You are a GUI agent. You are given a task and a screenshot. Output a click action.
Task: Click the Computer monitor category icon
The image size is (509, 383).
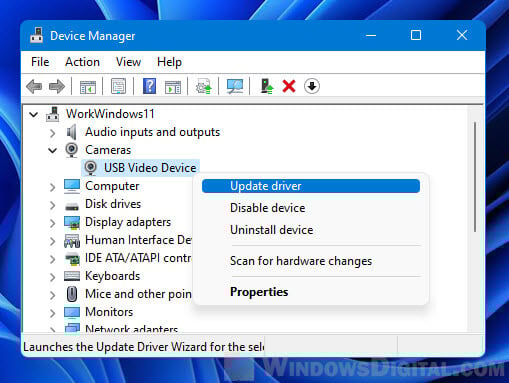coord(72,186)
